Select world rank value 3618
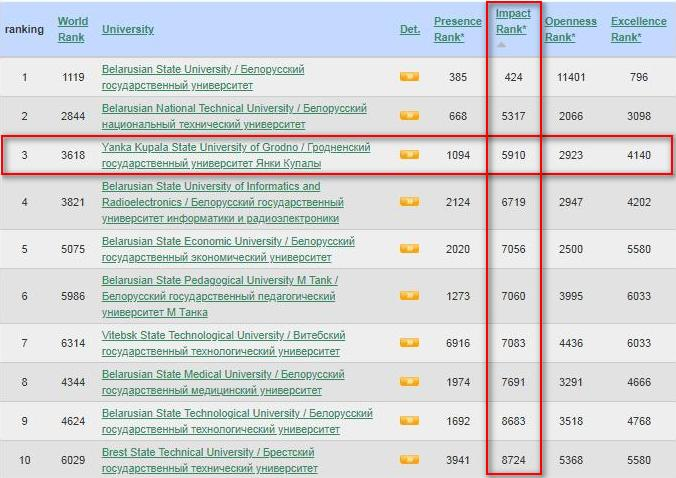The width and height of the screenshot is (676, 478). (x=73, y=155)
